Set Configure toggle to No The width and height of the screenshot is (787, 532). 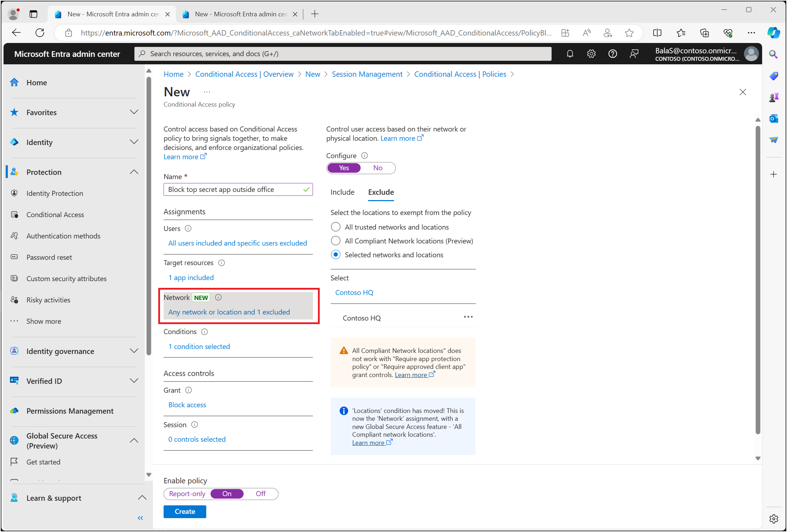(x=378, y=168)
